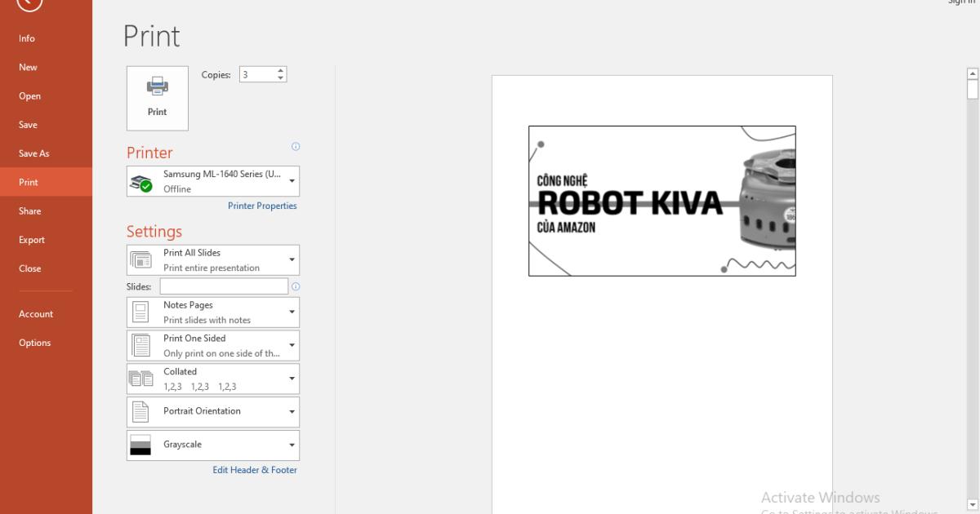Open the Grayscale color dropdown
The image size is (980, 514).
(213, 445)
